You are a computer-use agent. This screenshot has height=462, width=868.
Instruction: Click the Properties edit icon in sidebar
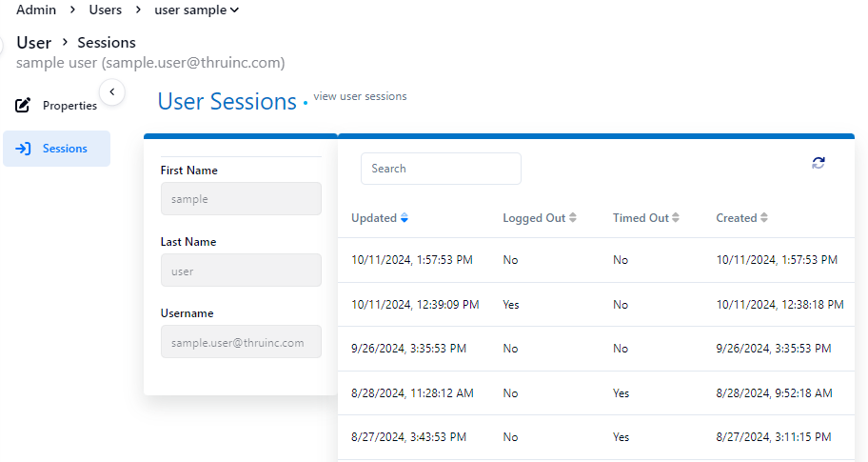(x=24, y=106)
